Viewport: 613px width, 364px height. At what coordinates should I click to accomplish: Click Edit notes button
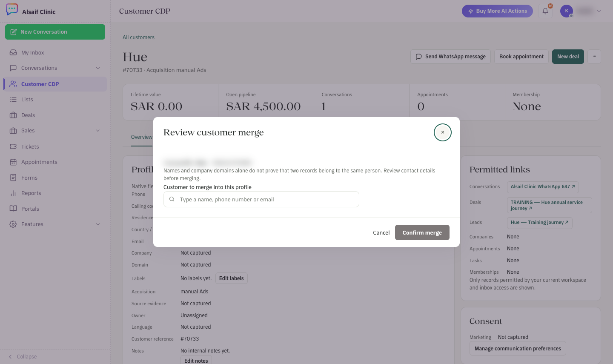(196, 361)
